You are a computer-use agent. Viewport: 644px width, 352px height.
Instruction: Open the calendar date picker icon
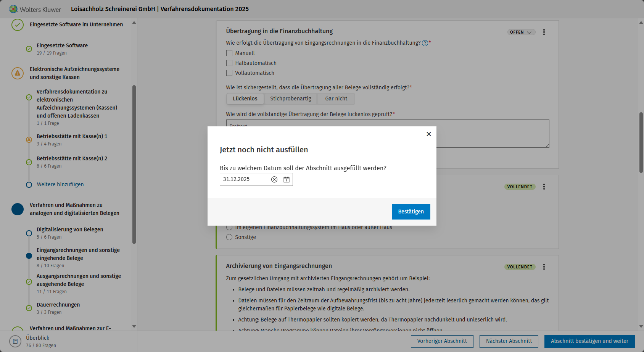(x=287, y=179)
